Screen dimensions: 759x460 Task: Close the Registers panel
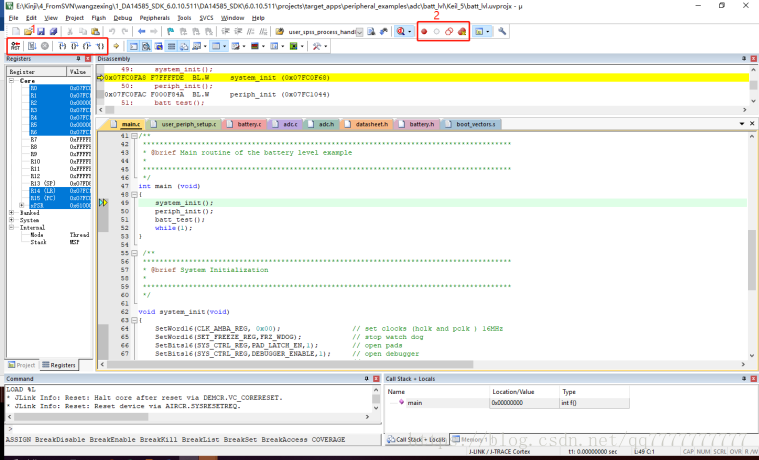click(88, 59)
